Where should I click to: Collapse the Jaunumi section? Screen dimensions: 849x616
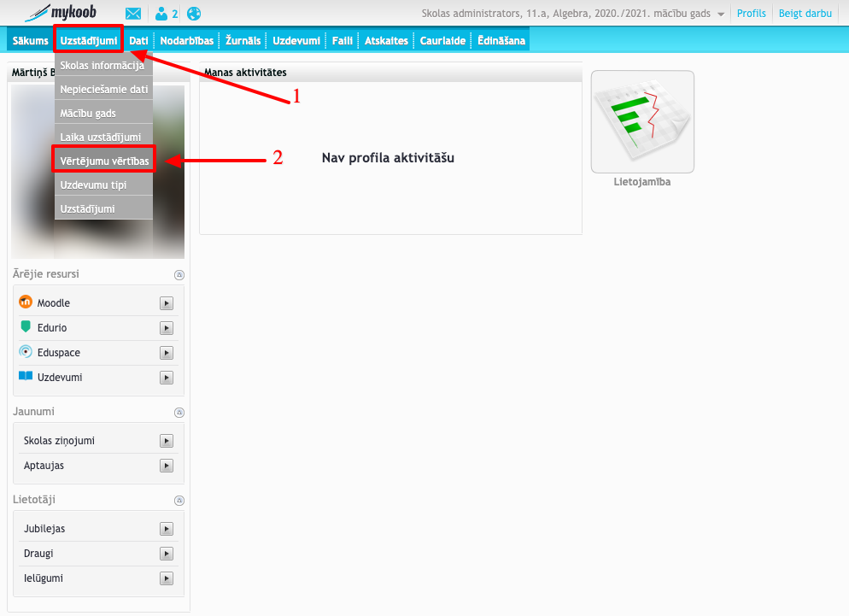179,413
